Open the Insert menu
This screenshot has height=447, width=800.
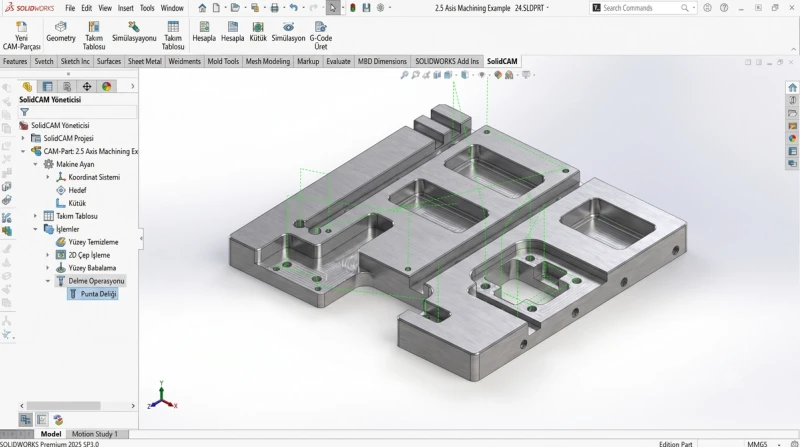126,8
